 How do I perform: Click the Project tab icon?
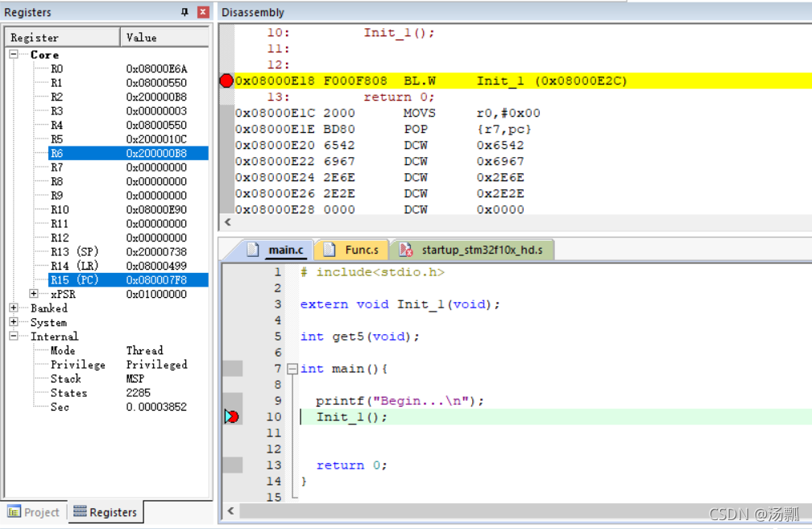14,512
